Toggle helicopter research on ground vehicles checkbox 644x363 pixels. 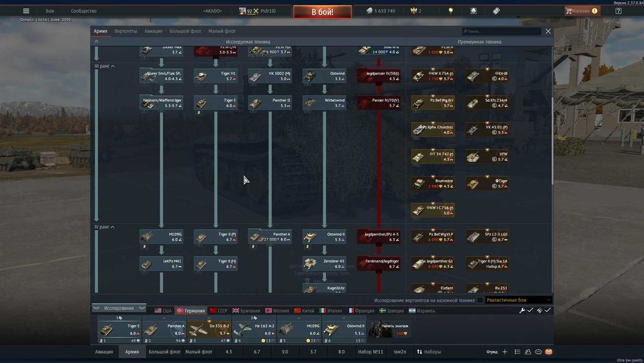[x=480, y=300]
